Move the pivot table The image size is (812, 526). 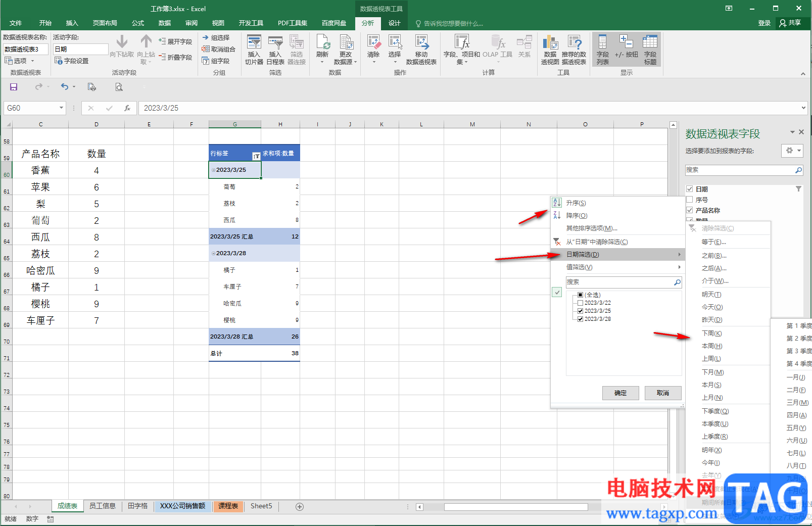coord(421,50)
